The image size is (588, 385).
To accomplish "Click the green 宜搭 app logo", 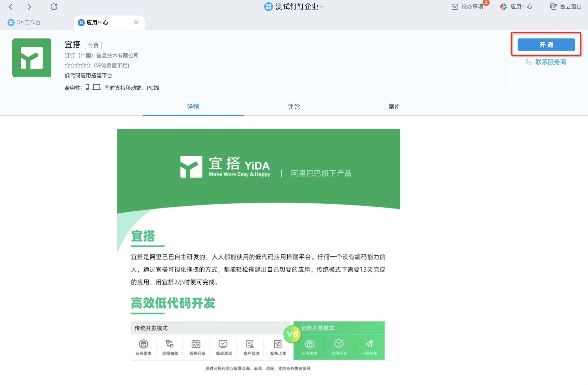I will (x=32, y=58).
